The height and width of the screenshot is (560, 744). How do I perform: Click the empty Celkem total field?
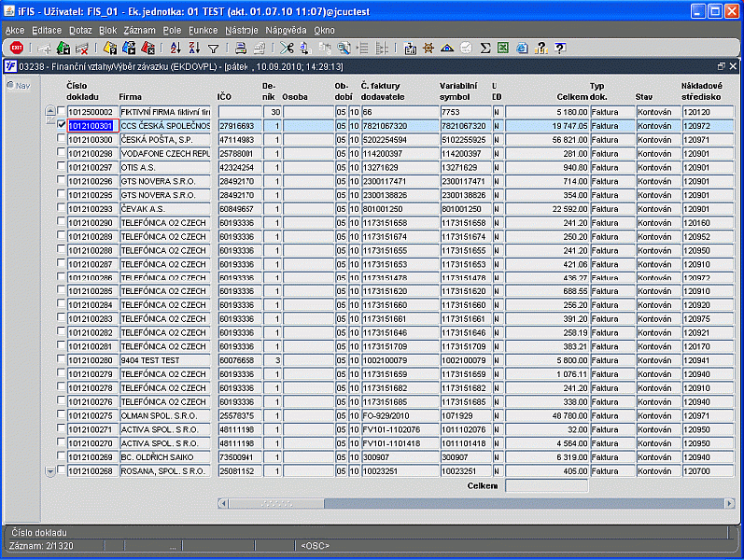click(x=547, y=485)
